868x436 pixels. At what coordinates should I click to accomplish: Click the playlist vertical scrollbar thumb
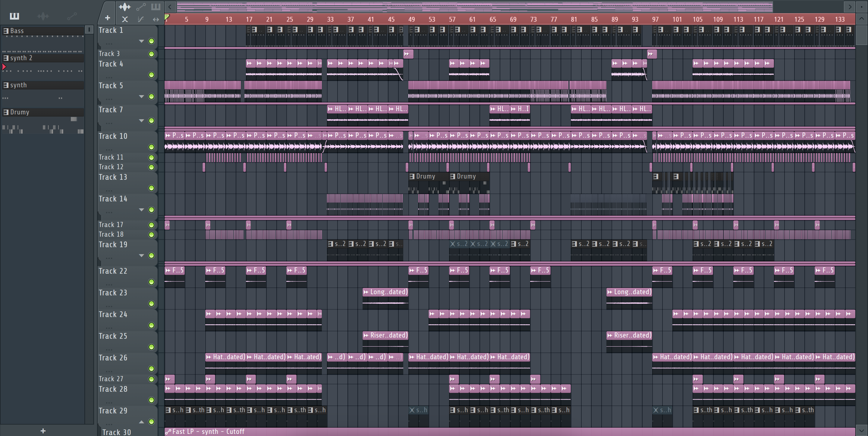pyautogui.click(x=862, y=35)
